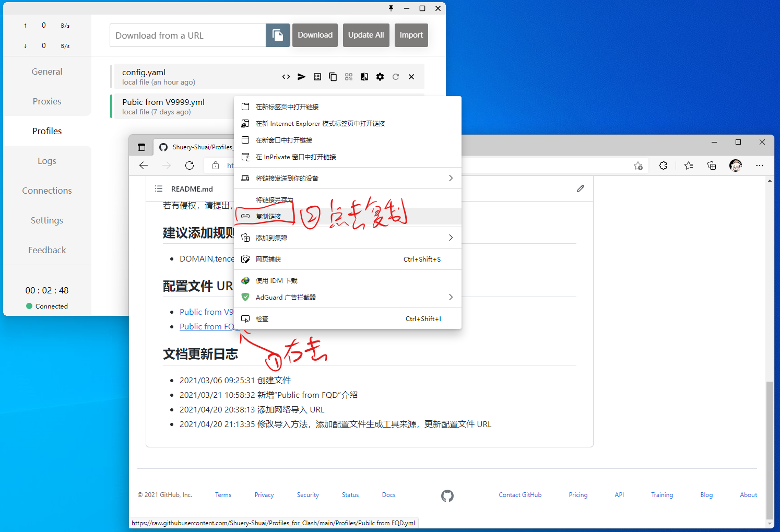
Task: Open the Contact GitHub footer link
Action: click(520, 495)
